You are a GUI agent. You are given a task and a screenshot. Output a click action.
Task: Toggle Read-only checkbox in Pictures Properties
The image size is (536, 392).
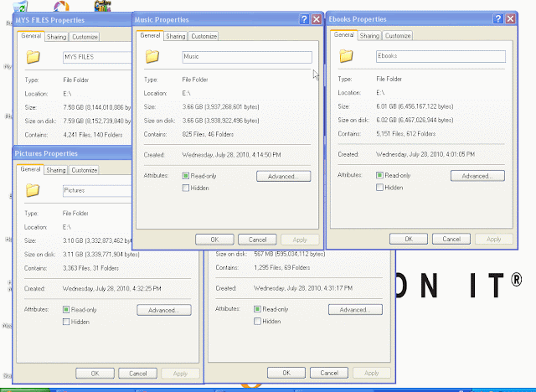(x=66, y=310)
